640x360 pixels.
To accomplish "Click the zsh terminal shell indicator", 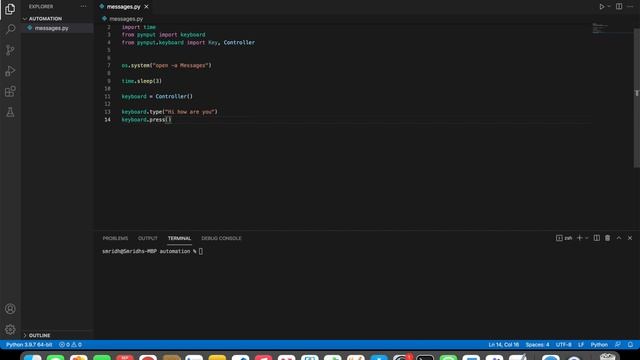I will tap(564, 238).
